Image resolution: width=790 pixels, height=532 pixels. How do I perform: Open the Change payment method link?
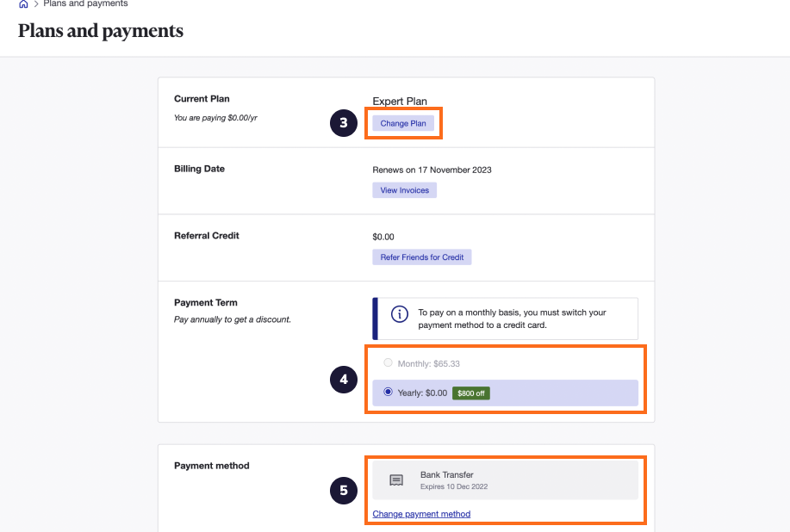click(420, 514)
